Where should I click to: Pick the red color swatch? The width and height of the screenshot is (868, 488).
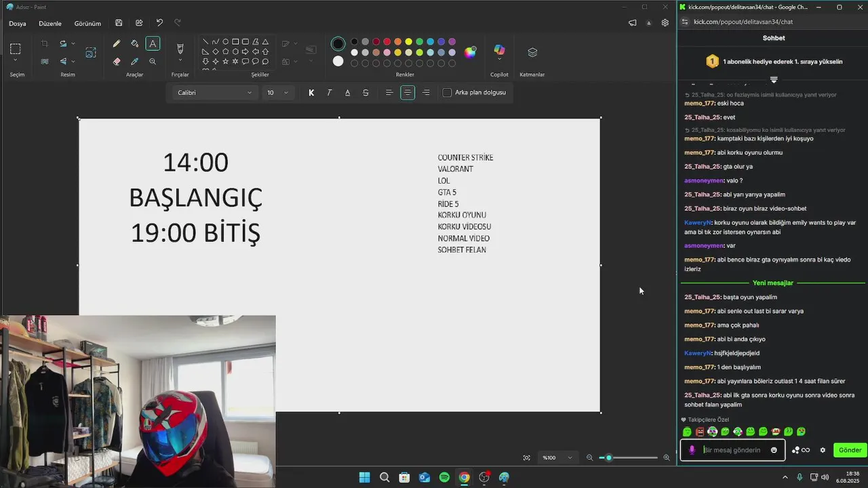click(x=387, y=42)
